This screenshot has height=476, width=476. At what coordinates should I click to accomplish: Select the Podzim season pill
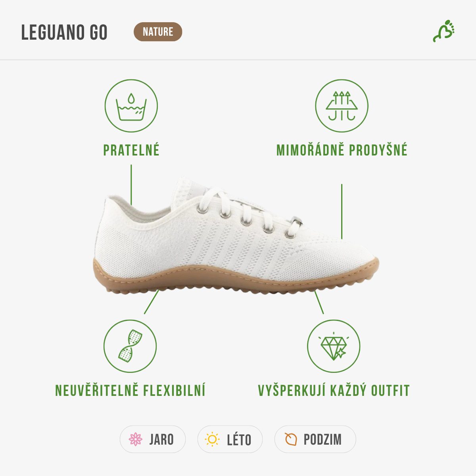(x=315, y=439)
